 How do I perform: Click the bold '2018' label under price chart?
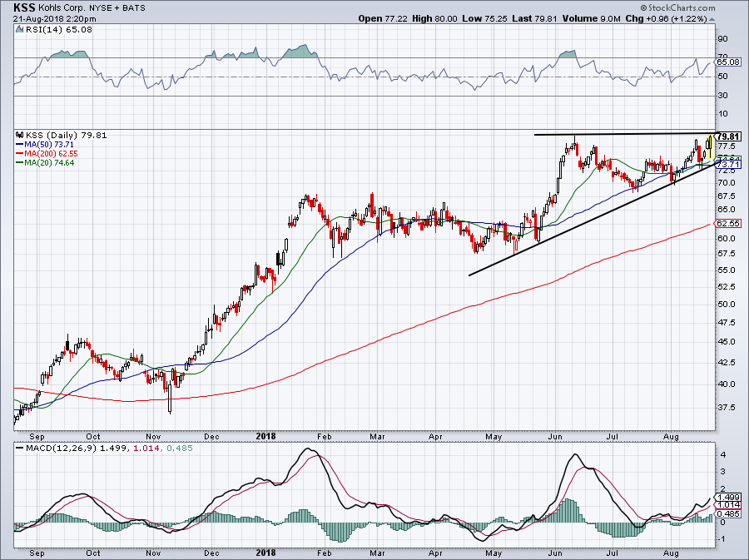pos(266,436)
